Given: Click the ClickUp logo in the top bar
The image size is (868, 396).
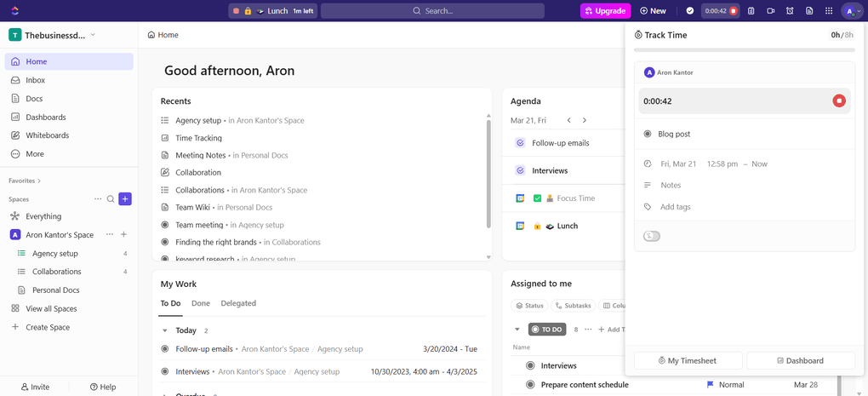Looking at the screenshot, I should click(x=15, y=10).
